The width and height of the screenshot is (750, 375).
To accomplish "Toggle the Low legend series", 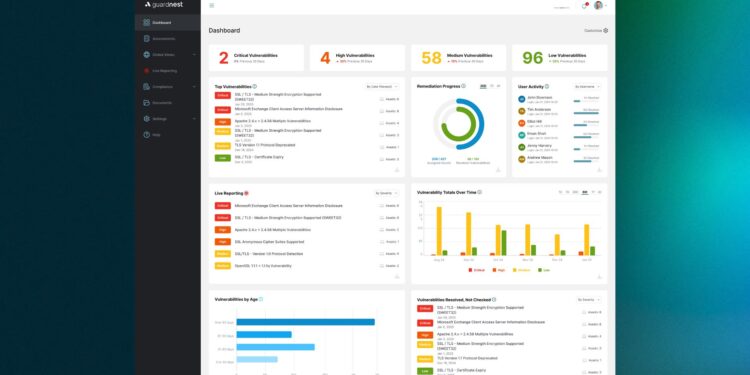I will [544, 270].
